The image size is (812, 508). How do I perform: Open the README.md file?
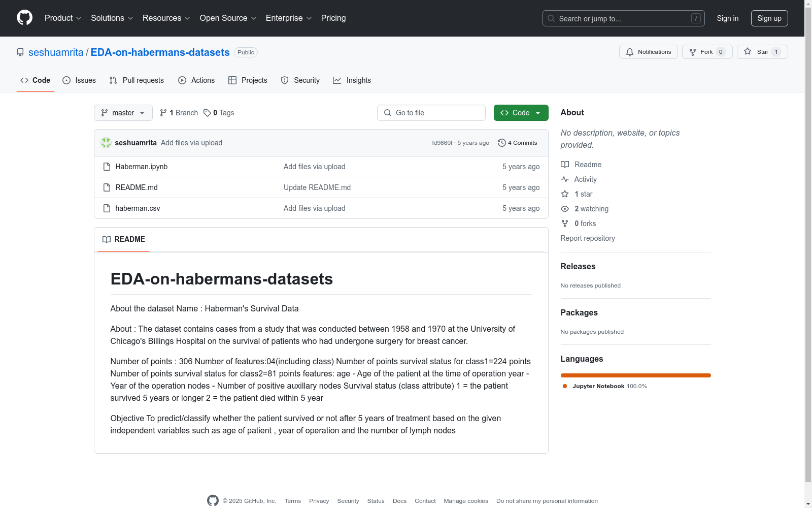point(137,187)
